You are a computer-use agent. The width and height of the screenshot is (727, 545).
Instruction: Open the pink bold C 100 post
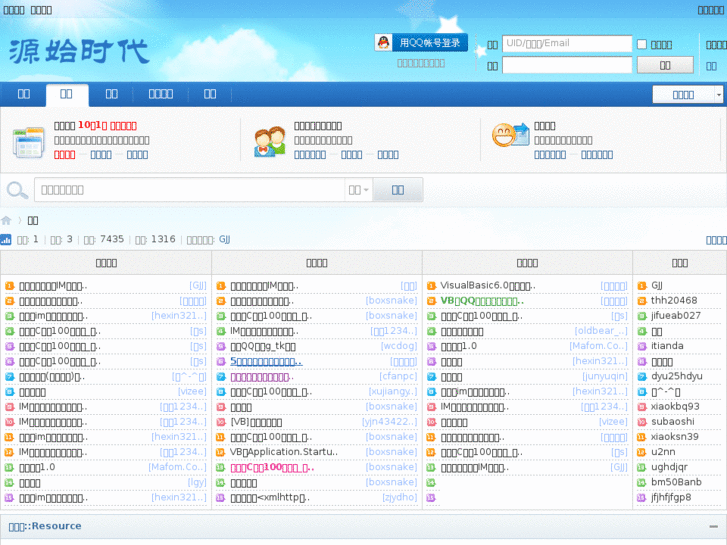tap(272, 467)
